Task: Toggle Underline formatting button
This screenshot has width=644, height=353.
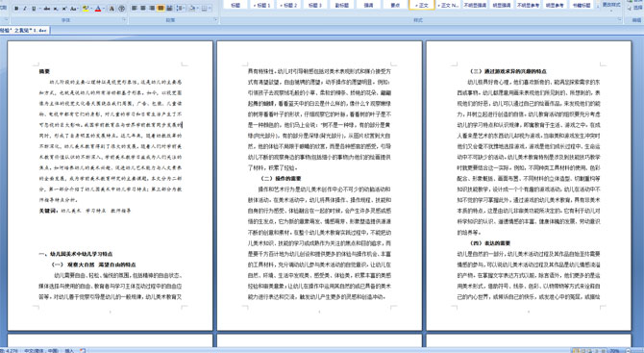Action: (x=34, y=9)
